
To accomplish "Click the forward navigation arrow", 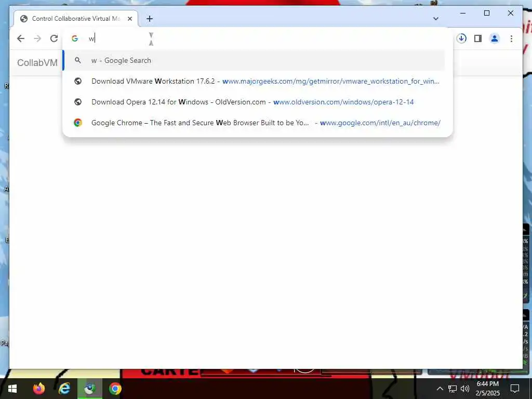I will pyautogui.click(x=37, y=38).
